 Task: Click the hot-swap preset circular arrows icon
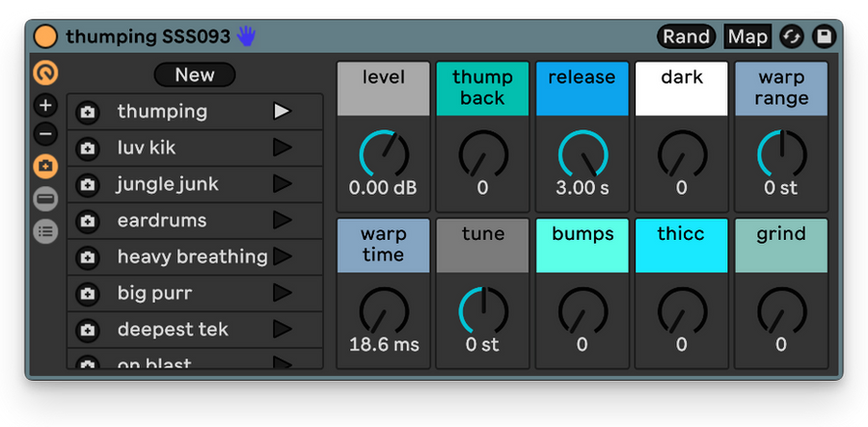click(x=792, y=37)
